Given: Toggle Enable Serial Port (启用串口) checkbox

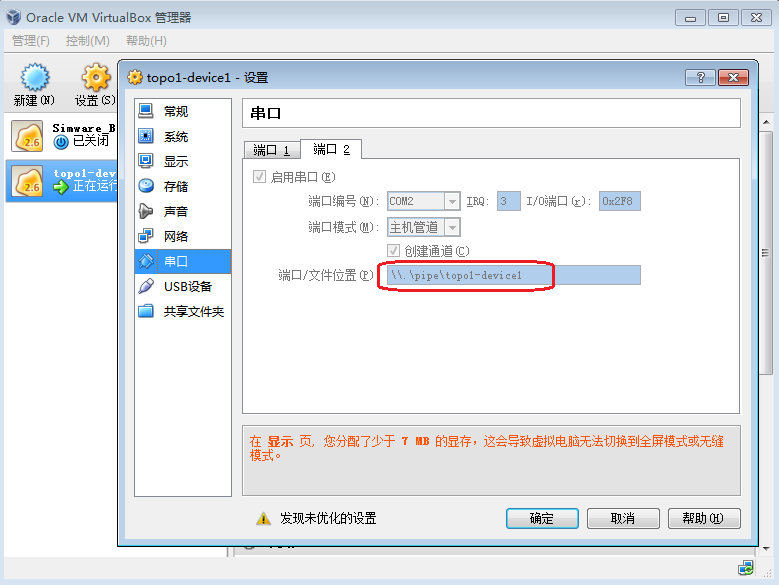Looking at the screenshot, I should point(259,177).
